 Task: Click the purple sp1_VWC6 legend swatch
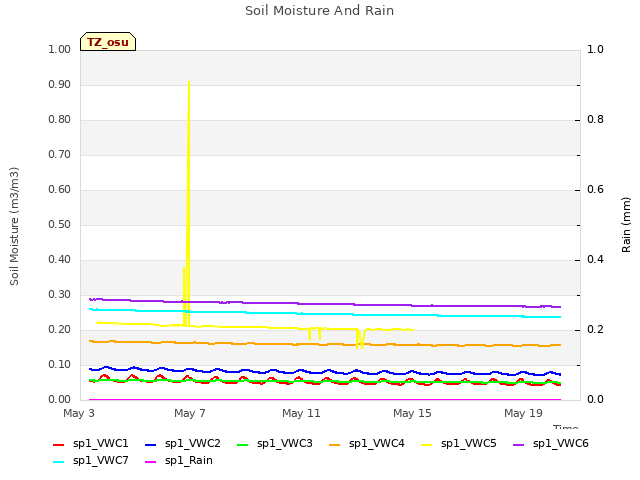(x=519, y=445)
